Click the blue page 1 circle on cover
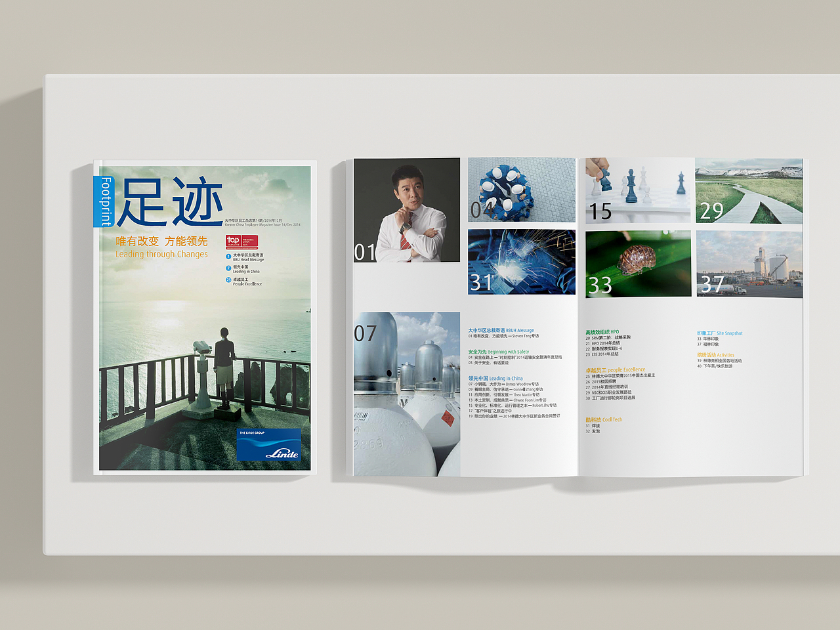Viewport: 840px width, 630px height. (x=228, y=257)
